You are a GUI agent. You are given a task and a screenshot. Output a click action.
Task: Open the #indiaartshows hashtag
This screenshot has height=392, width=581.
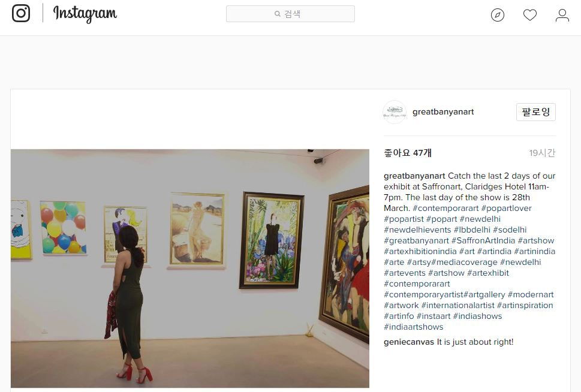tap(414, 327)
